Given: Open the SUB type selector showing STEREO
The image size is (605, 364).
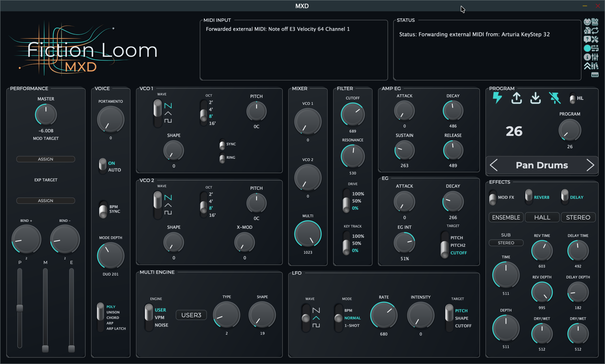Looking at the screenshot, I should tap(506, 243).
